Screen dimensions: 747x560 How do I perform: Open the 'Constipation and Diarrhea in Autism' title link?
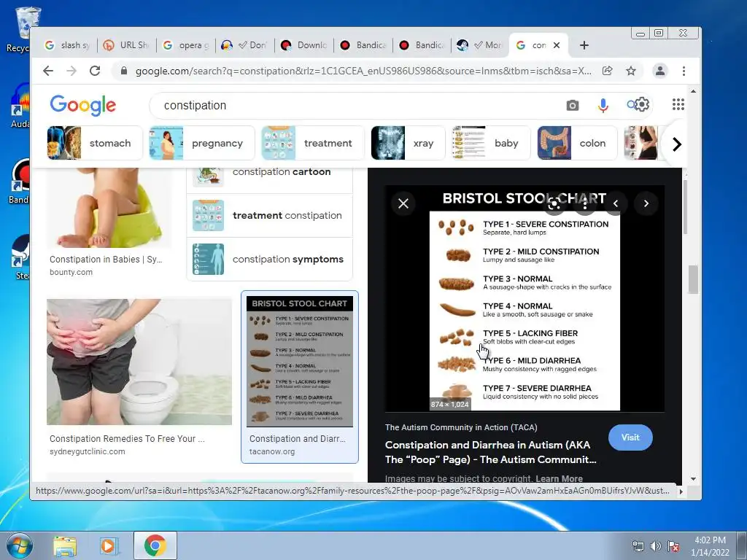(490, 452)
